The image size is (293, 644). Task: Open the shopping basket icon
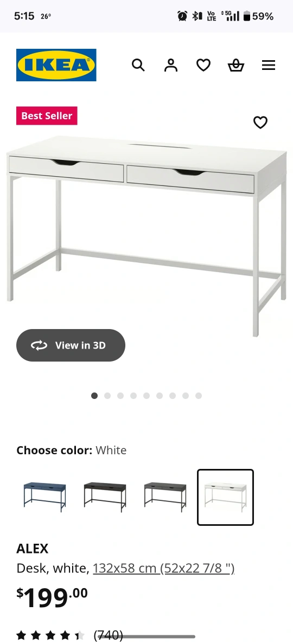[236, 65]
